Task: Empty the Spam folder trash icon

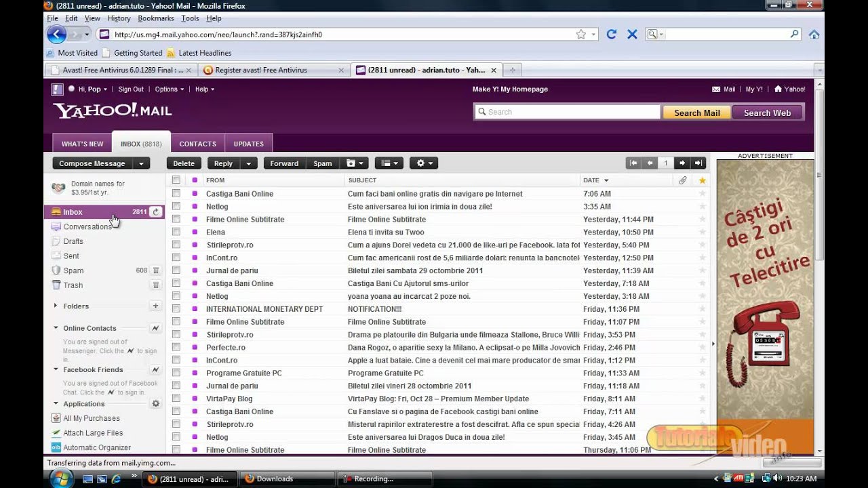Action: coord(156,270)
